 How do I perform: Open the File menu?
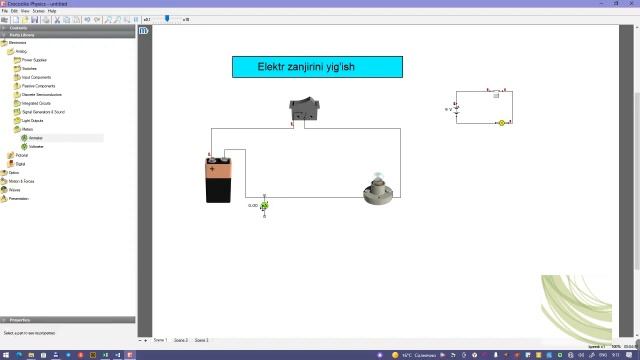pos(5,11)
